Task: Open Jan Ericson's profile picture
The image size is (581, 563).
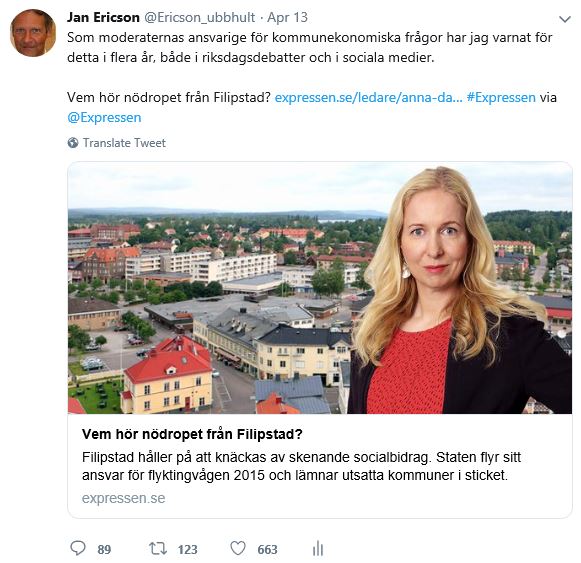Action: [x=33, y=33]
